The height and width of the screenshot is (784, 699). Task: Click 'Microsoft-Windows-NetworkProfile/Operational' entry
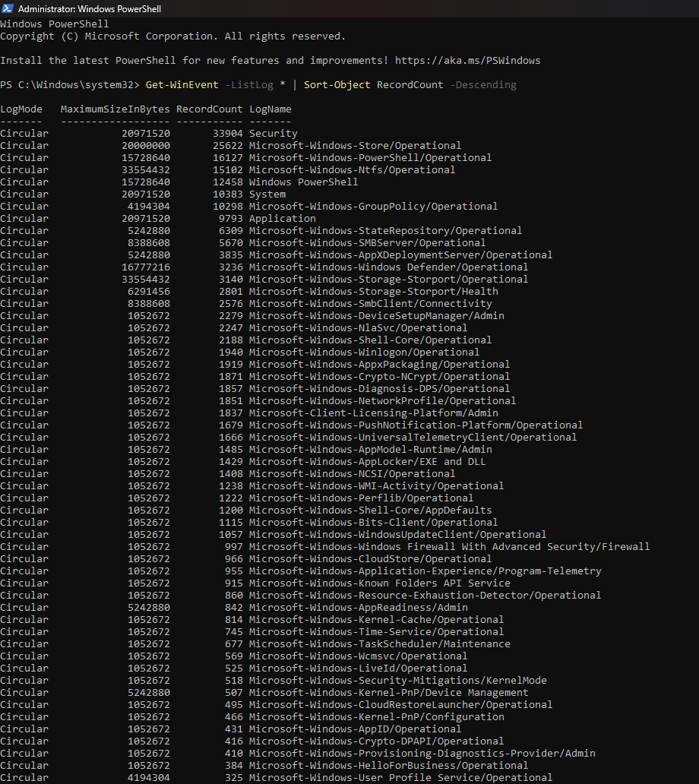(382, 401)
